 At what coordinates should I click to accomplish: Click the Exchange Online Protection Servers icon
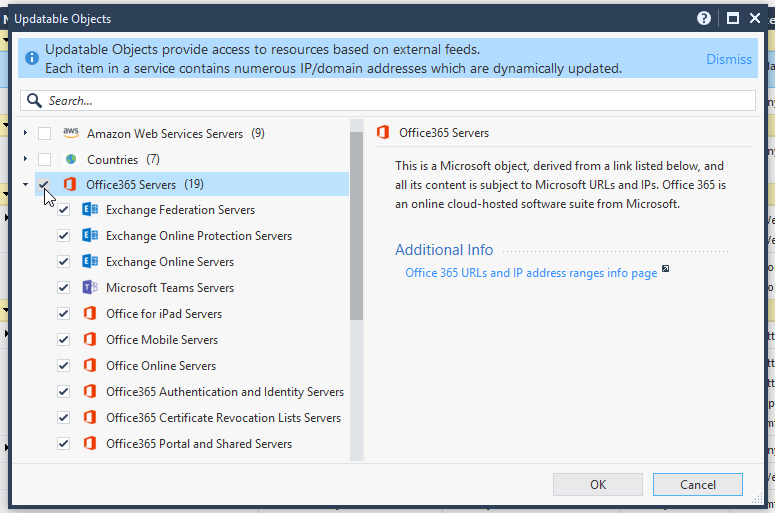click(x=89, y=235)
